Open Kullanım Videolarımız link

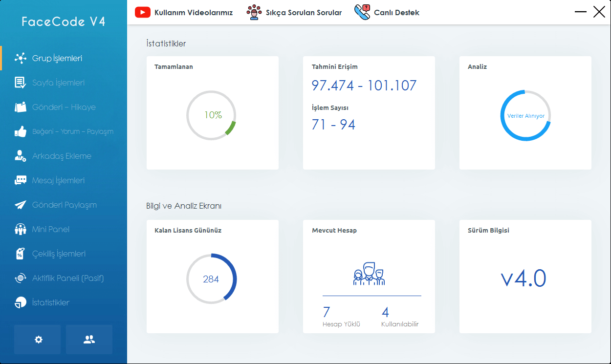click(x=194, y=13)
